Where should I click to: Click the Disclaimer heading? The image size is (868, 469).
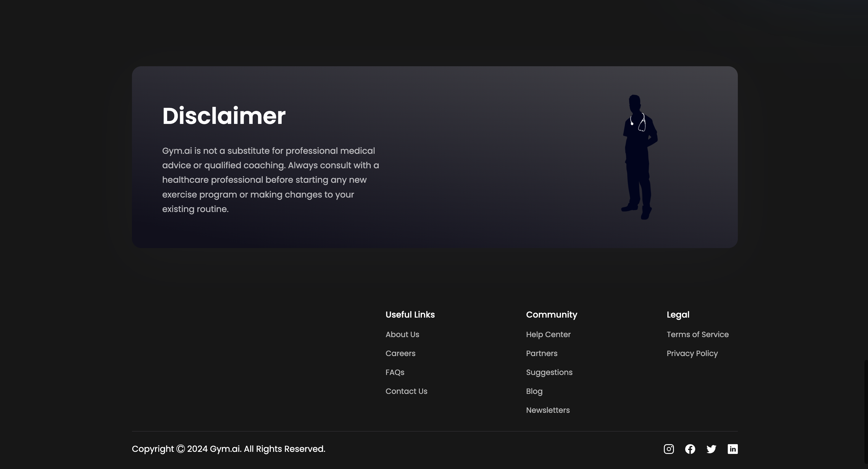(x=224, y=116)
